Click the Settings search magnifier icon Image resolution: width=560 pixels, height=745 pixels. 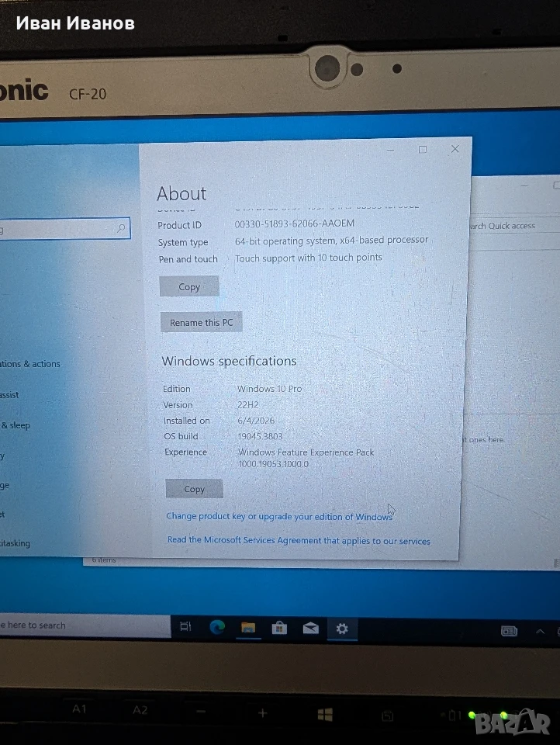(121, 228)
